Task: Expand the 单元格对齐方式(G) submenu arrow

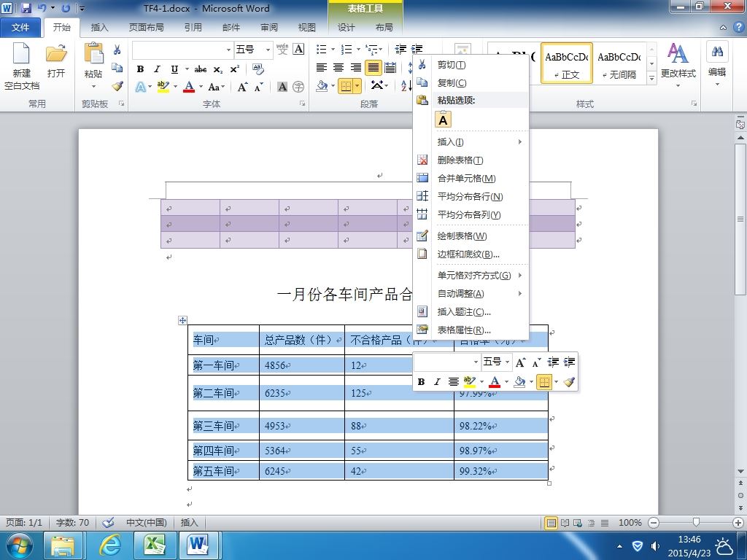Action: coord(520,275)
